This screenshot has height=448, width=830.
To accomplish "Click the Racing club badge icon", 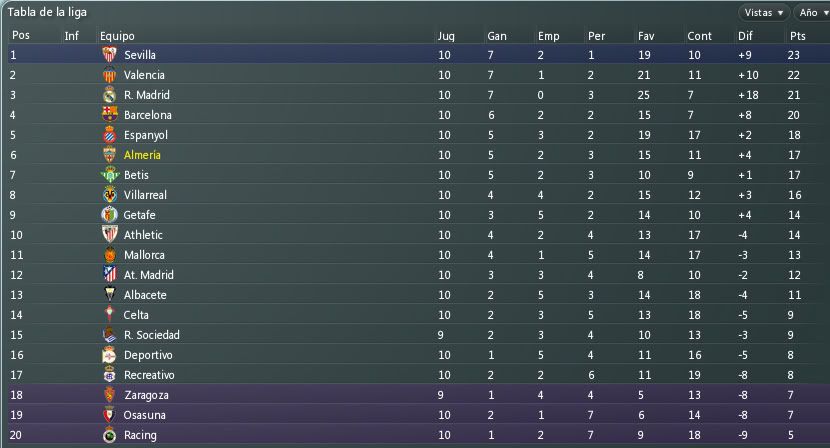I will pyautogui.click(x=110, y=435).
